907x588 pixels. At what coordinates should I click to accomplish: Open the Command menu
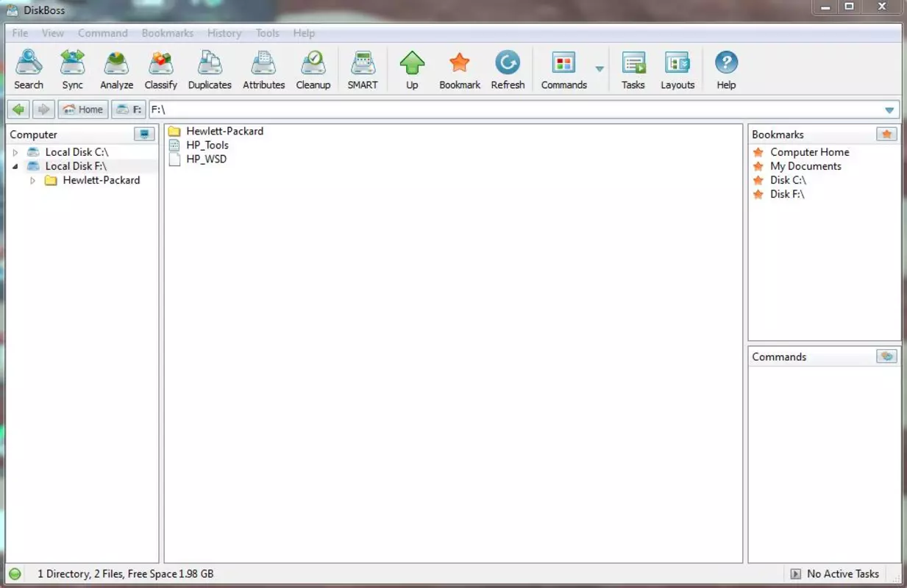click(103, 33)
